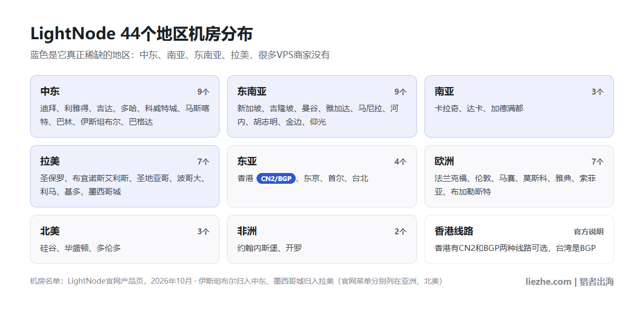Click the city list starting with 迪拜、利雅得
Image resolution: width=644 pixels, height=317 pixels.
125,115
